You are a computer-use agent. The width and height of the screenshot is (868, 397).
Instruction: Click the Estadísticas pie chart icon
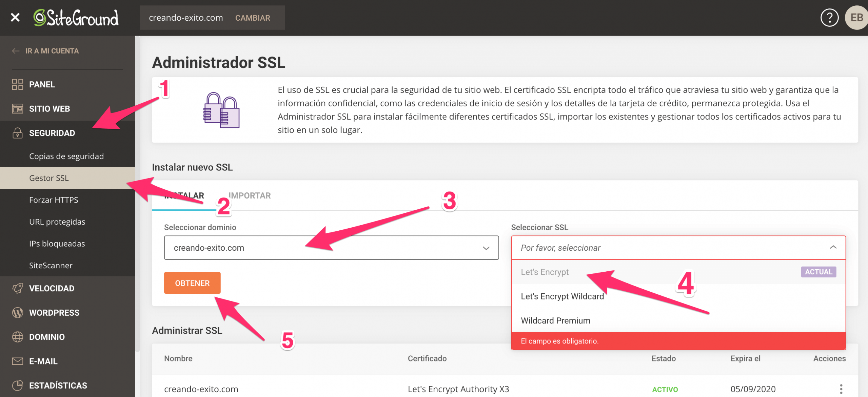(x=17, y=385)
